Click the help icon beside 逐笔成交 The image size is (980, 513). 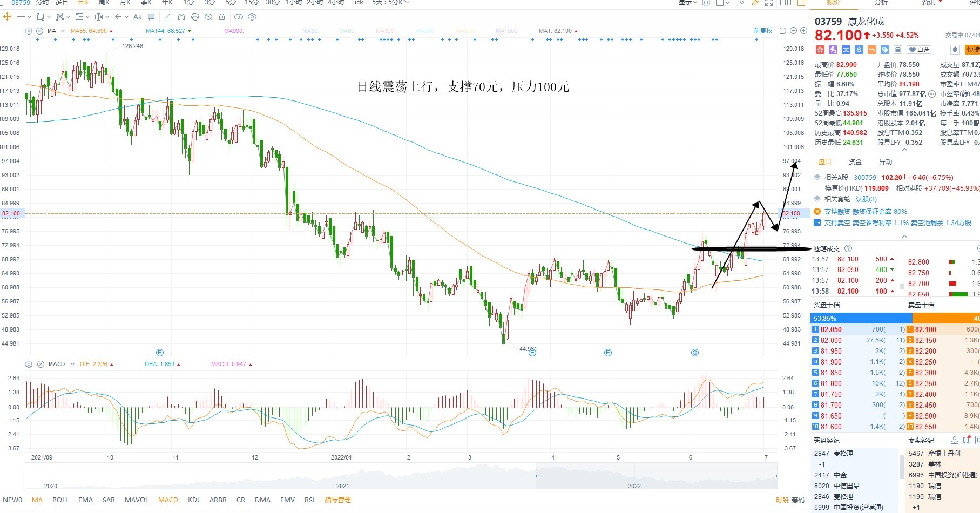[x=848, y=248]
